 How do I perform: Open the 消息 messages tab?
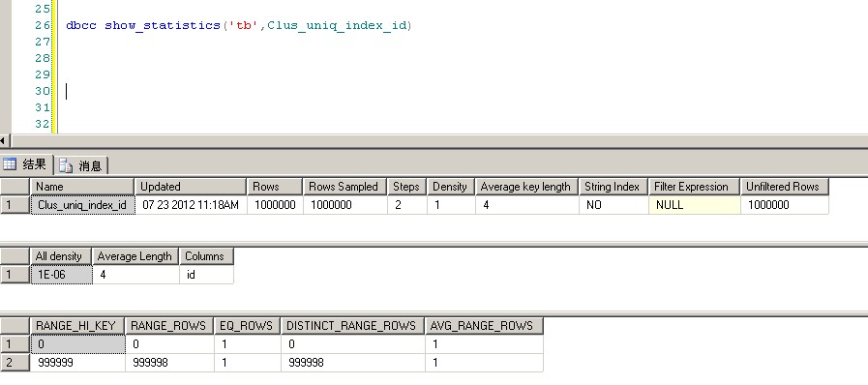click(81, 165)
